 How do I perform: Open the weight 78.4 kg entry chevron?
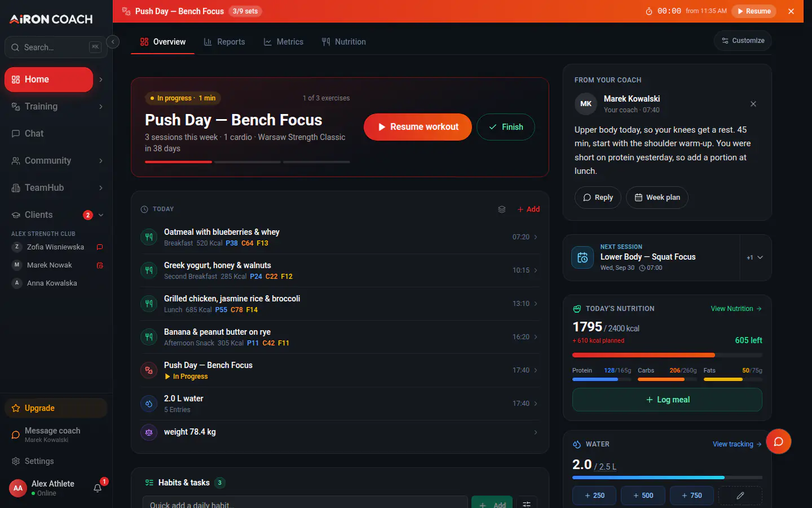[536, 432]
